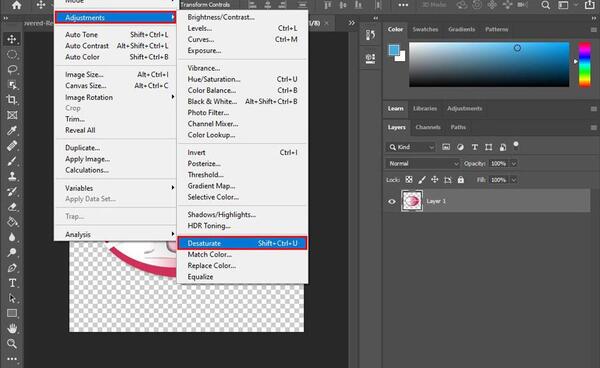This screenshot has height=368, width=600.
Task: Open the Edit Toolbar three-dots icon
Action: (x=12, y=359)
